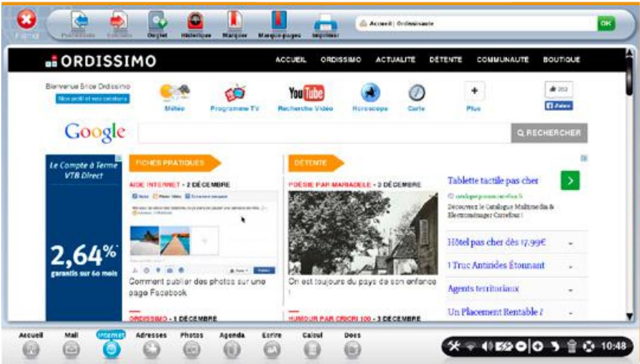This screenshot has width=640, height=364.
Task: Click the Google search input field
Action: (324, 133)
